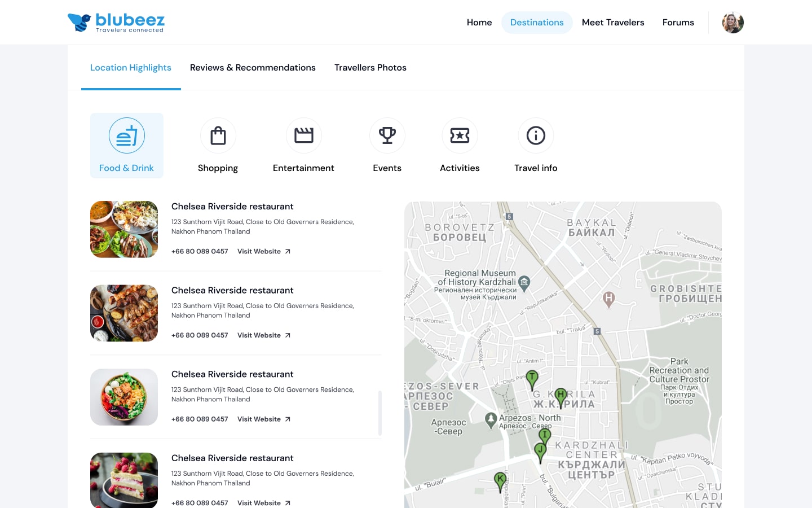This screenshot has height=508, width=812.
Task: Click the green T map marker
Action: tap(532, 380)
